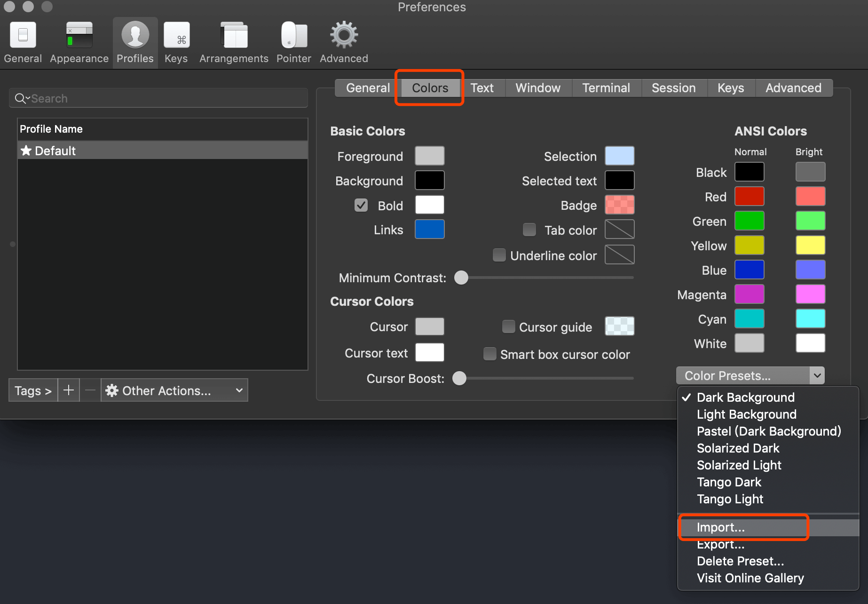Switch to the Text tab
868x604 pixels.
pyautogui.click(x=482, y=88)
